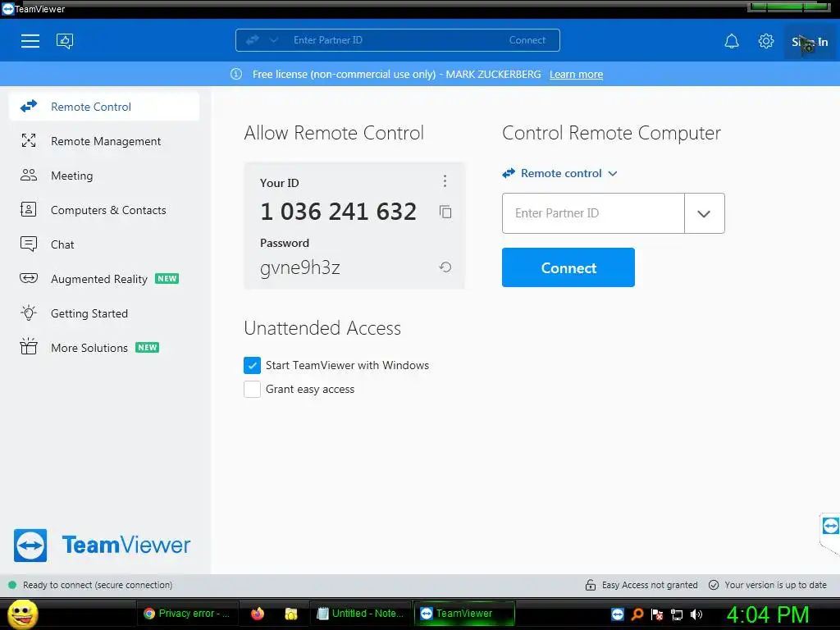Expand the Remote control mode dropdown
Image resolution: width=840 pixels, height=630 pixels.
point(560,174)
